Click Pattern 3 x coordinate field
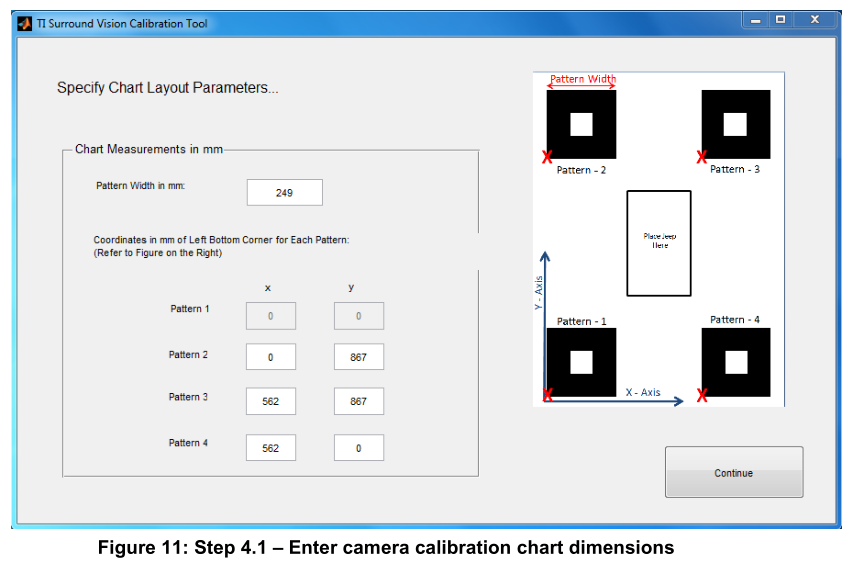 tap(271, 401)
